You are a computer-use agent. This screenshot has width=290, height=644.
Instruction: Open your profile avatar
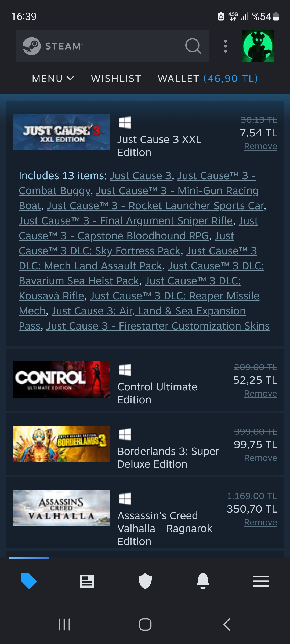(x=258, y=46)
